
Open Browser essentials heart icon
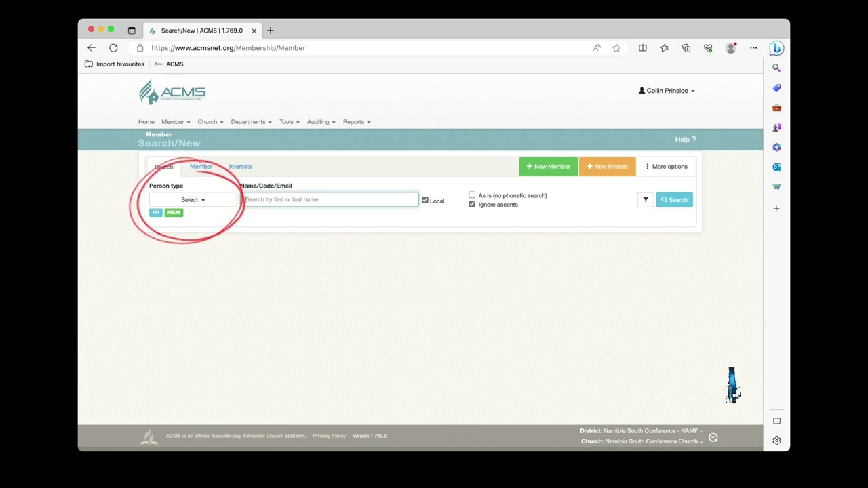click(708, 48)
